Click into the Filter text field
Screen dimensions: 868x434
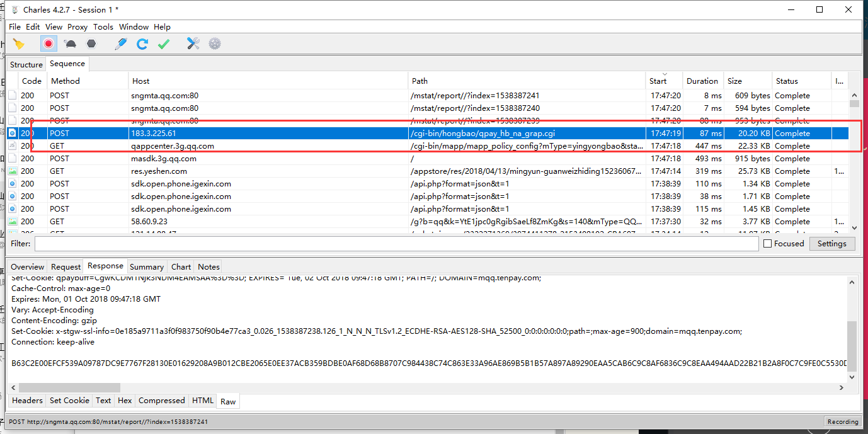396,244
